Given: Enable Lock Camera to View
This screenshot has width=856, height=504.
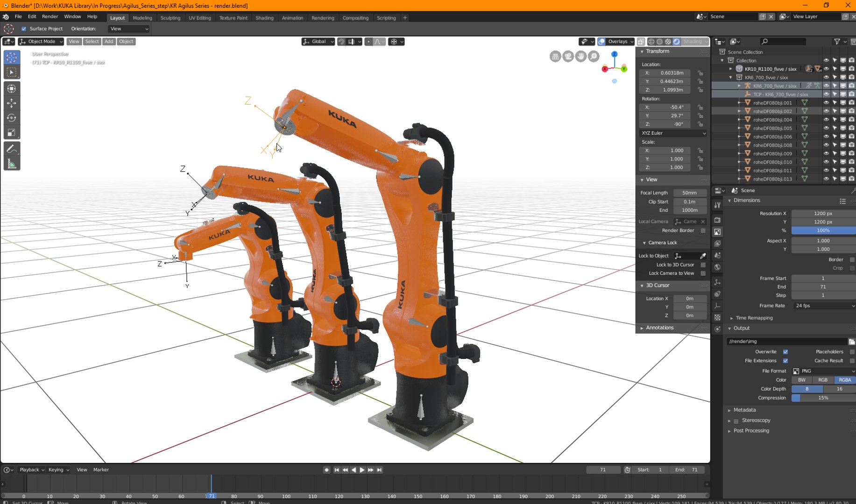Looking at the screenshot, I should pos(703,273).
